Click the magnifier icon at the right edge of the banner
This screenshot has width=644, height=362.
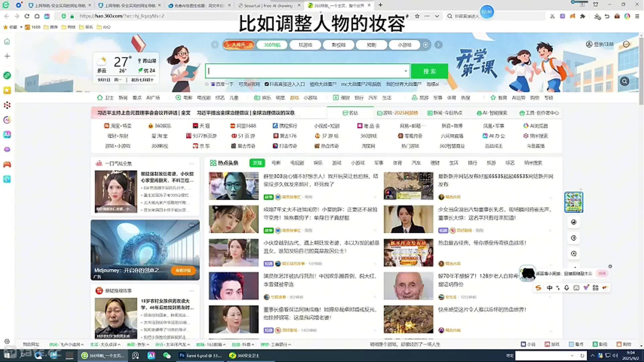pos(624,81)
